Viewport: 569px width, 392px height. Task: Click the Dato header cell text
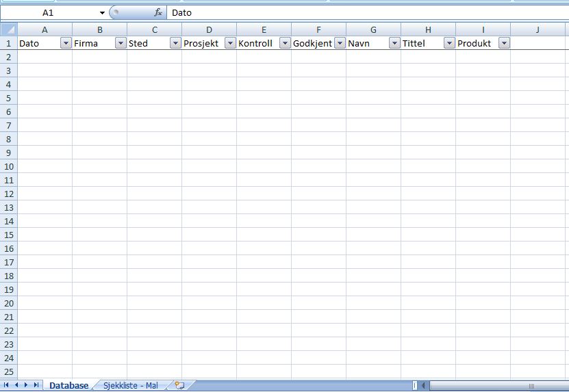(x=29, y=44)
